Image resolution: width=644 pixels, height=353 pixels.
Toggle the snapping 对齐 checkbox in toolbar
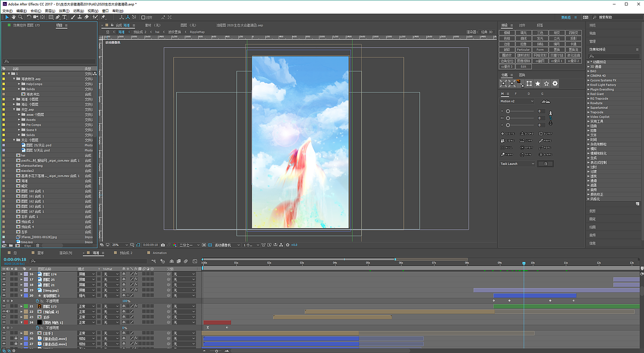pos(143,18)
